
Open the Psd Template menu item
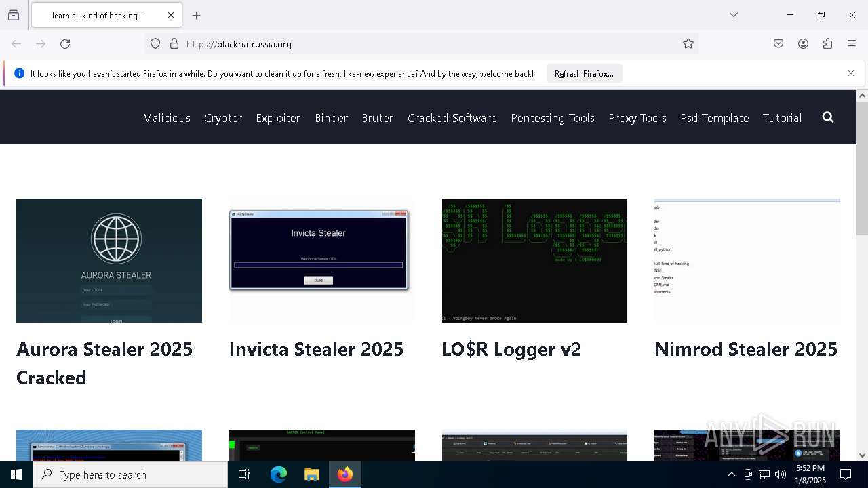715,118
